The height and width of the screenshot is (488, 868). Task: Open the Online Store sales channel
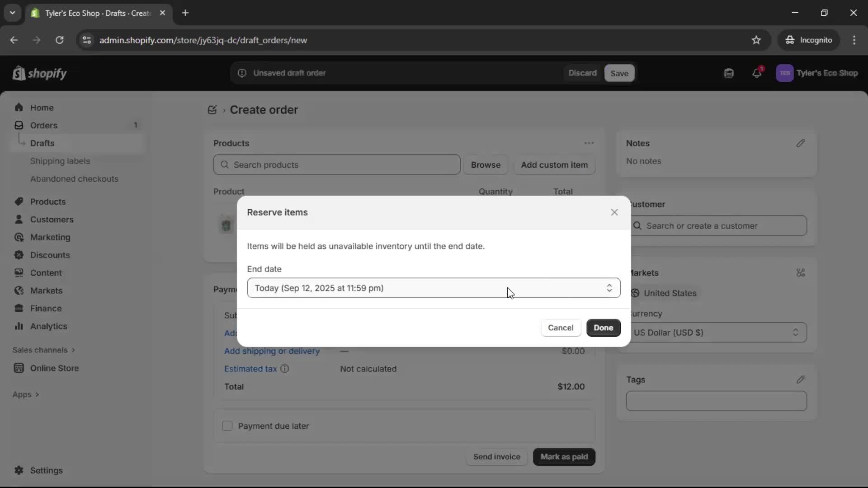[x=53, y=368]
